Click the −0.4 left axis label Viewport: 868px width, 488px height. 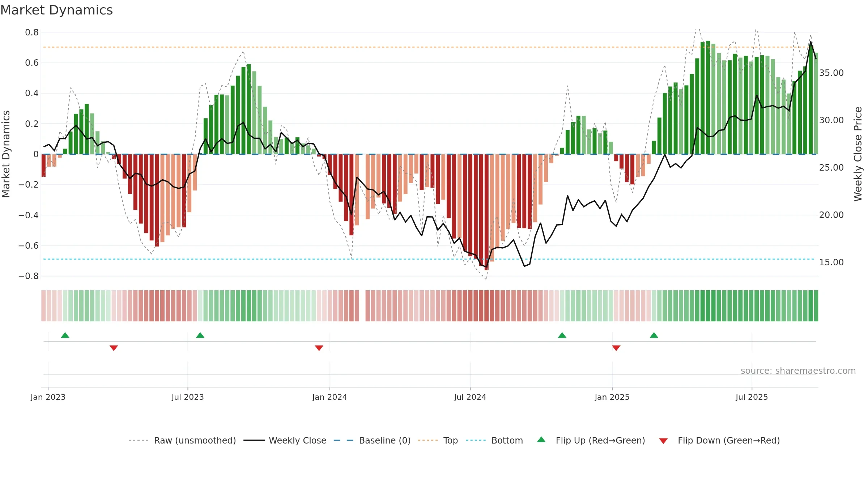(x=29, y=215)
